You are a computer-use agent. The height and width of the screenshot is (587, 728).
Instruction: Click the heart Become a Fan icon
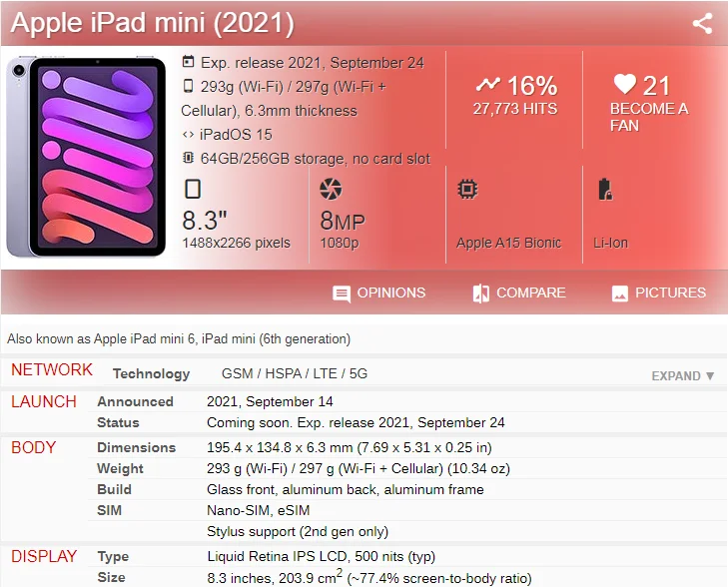point(624,84)
